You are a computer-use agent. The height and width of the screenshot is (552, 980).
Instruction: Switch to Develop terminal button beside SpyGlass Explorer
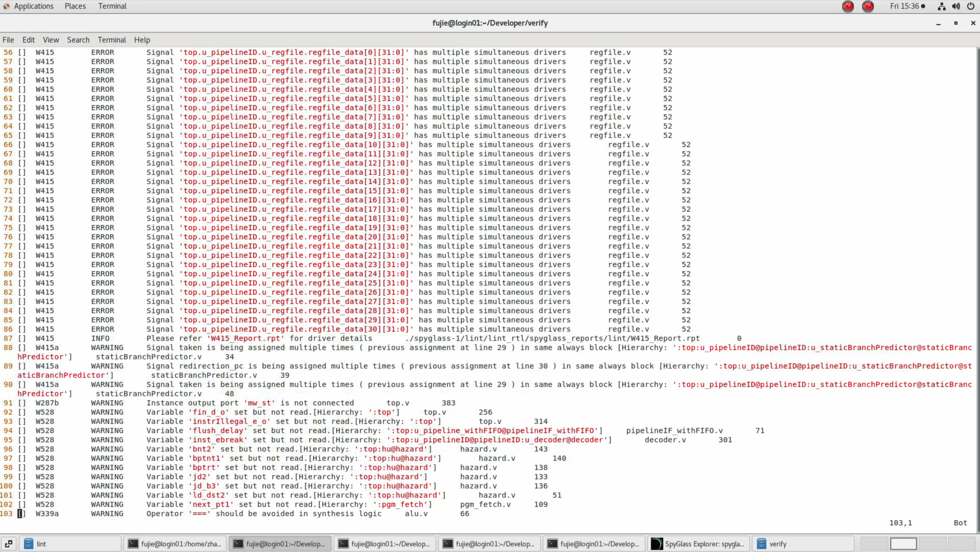[x=594, y=544]
